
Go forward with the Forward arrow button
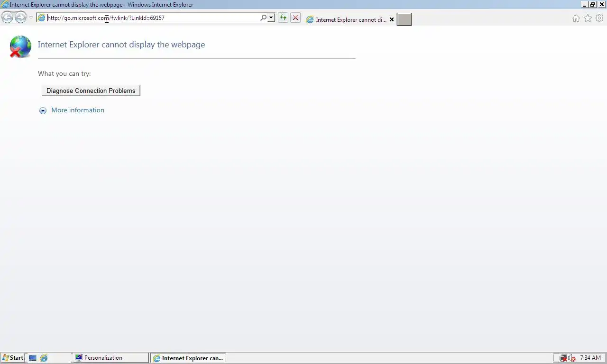pyautogui.click(x=20, y=18)
